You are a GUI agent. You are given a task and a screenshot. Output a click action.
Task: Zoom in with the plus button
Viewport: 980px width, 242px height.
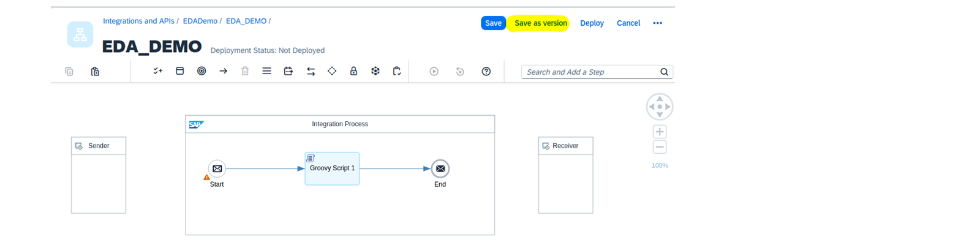[x=660, y=132]
